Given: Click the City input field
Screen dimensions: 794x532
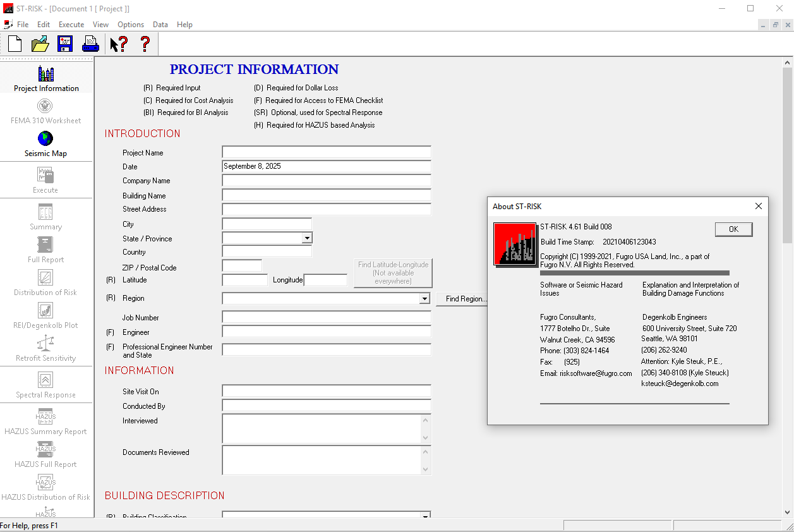Looking at the screenshot, I should [267, 224].
